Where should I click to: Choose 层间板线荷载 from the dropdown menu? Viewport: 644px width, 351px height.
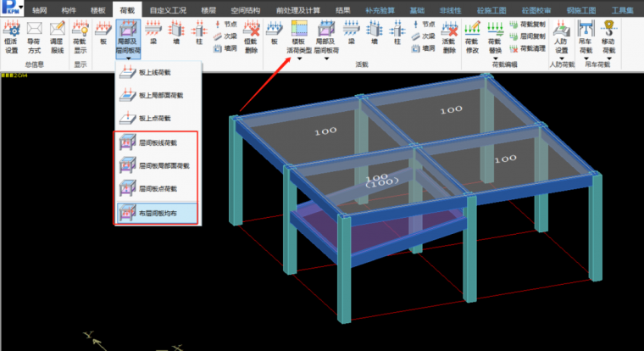[158, 143]
